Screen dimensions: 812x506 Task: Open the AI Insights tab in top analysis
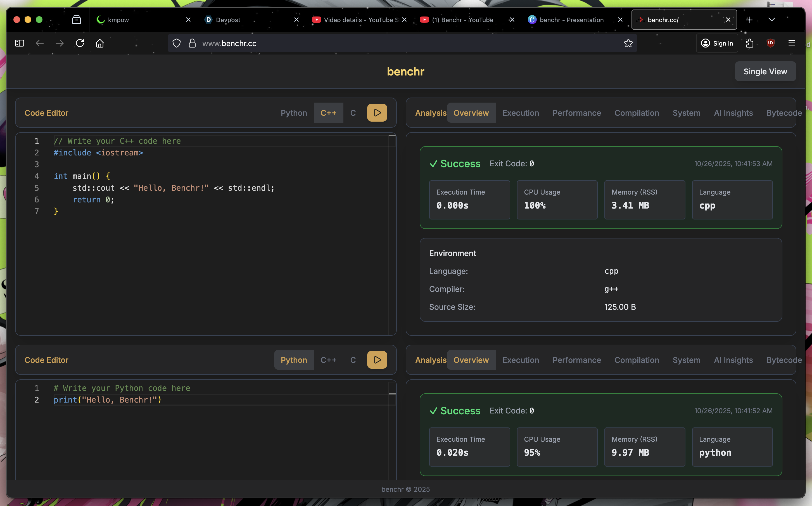(x=733, y=113)
